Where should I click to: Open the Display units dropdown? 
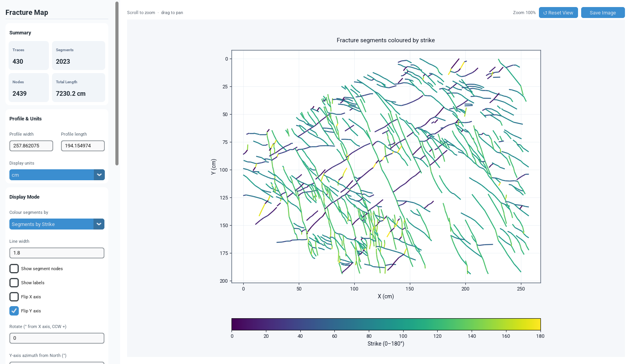click(57, 175)
